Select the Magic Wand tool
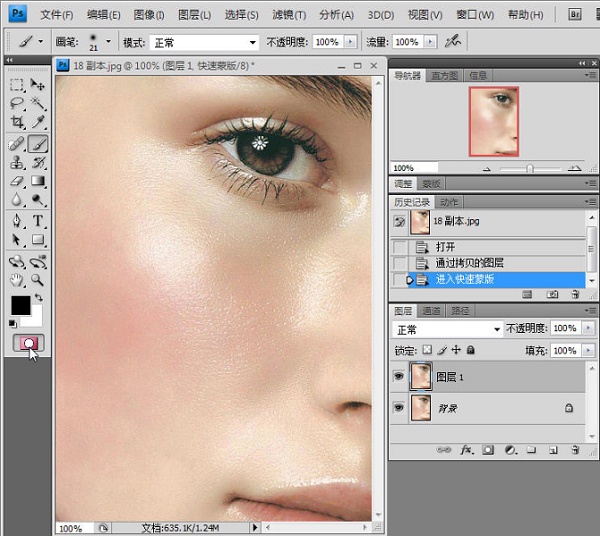 click(x=38, y=103)
